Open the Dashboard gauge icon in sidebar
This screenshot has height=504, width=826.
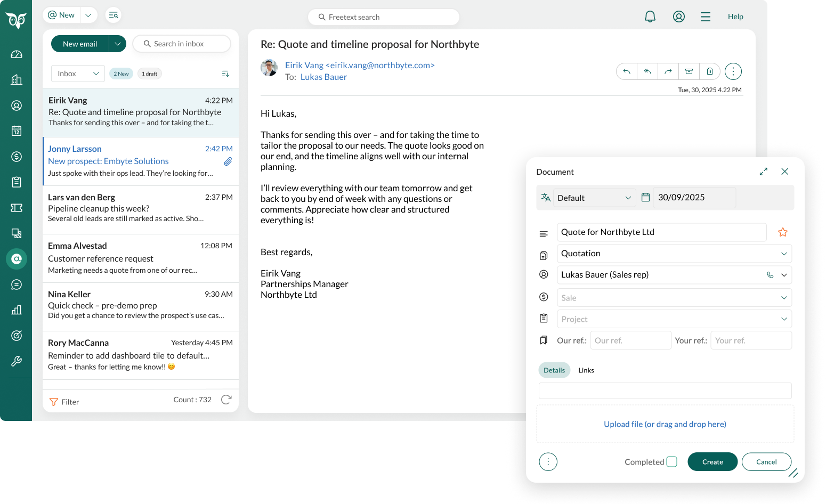tap(17, 54)
